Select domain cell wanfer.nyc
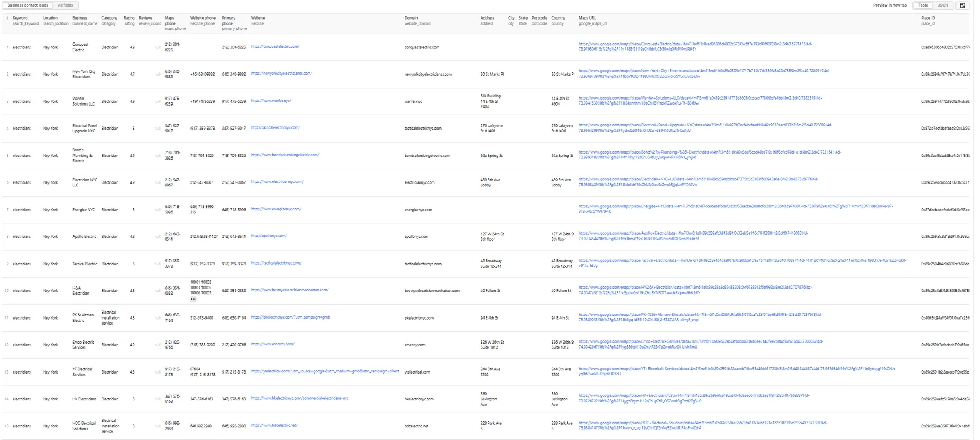The width and height of the screenshot is (980, 440). pos(413,101)
